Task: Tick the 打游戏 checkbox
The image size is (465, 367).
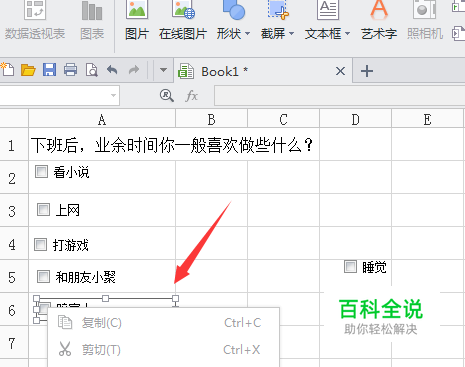Action: point(41,244)
